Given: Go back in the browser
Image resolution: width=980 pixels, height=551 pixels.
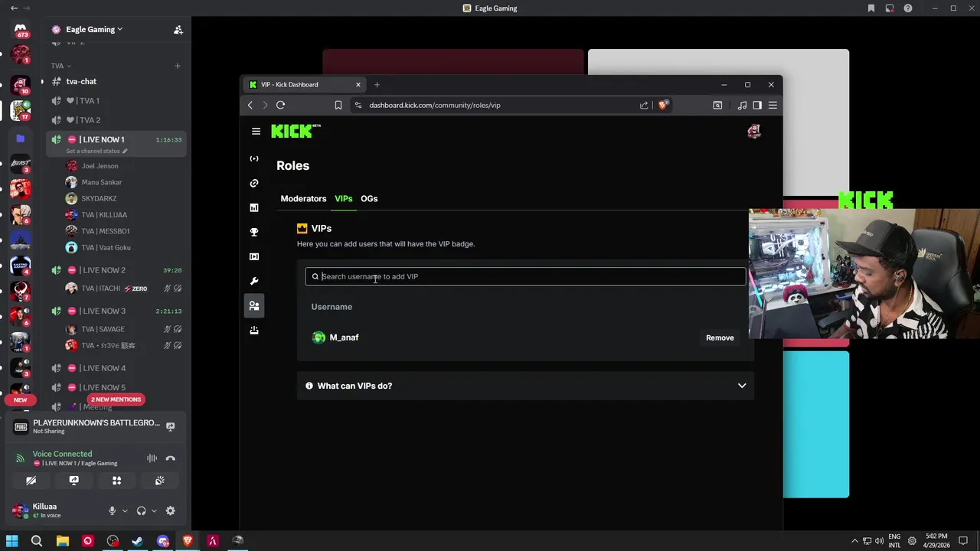Looking at the screenshot, I should [250, 105].
